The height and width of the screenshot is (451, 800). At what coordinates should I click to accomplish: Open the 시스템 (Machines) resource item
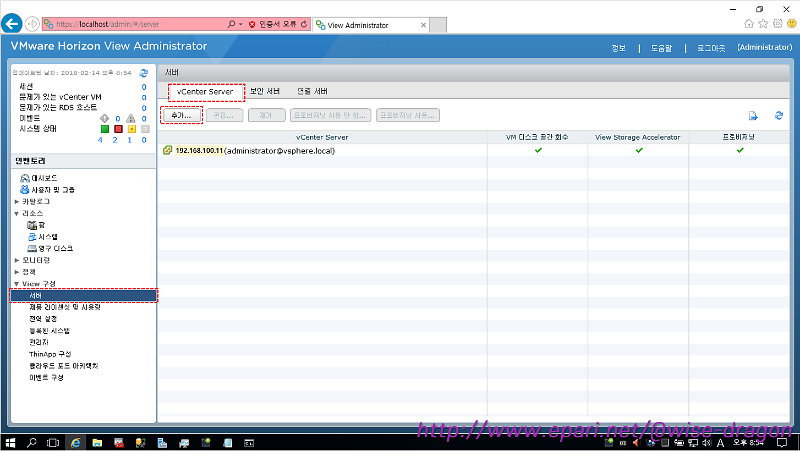[42, 237]
